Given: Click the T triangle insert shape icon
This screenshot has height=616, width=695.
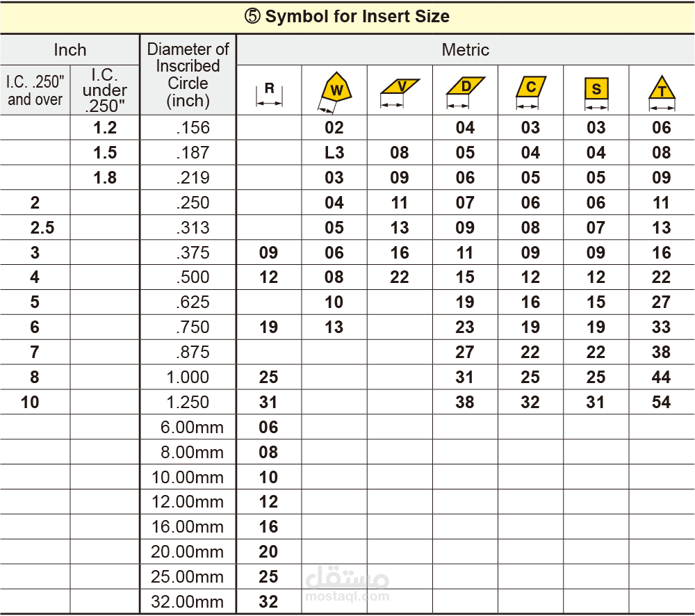Looking at the screenshot, I should pos(662,92).
